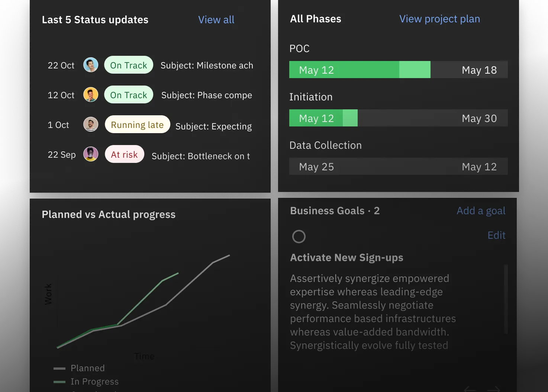
Task: Click the avatar on the 22 Sep update
Action: coord(91,154)
